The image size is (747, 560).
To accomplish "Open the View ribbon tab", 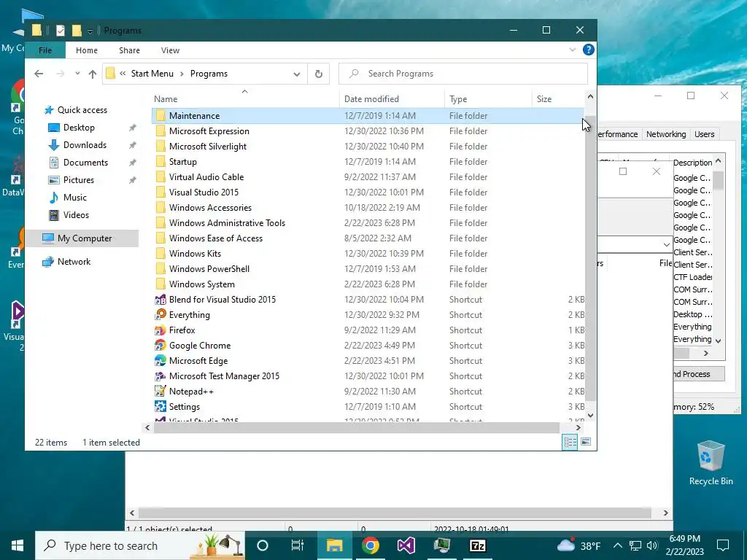I will pos(170,50).
